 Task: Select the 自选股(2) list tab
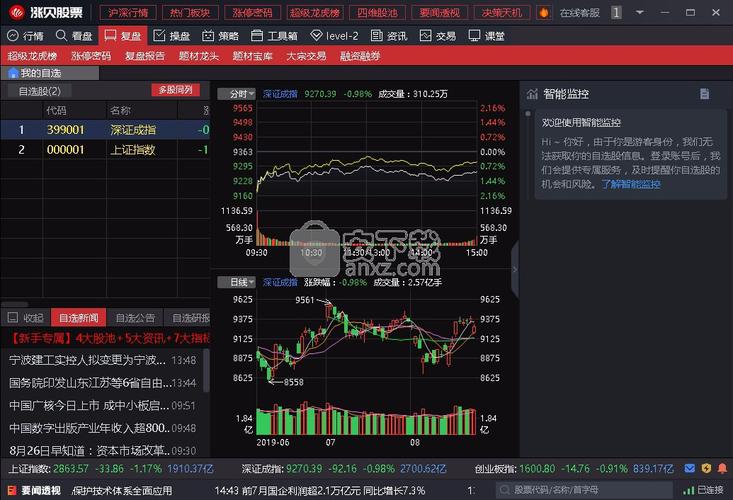(x=40, y=91)
